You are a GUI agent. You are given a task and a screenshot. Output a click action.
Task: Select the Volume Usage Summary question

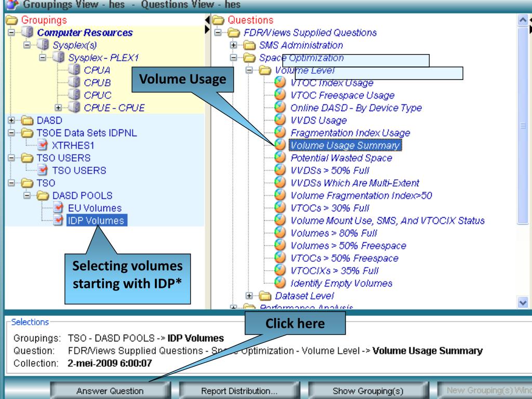point(345,145)
